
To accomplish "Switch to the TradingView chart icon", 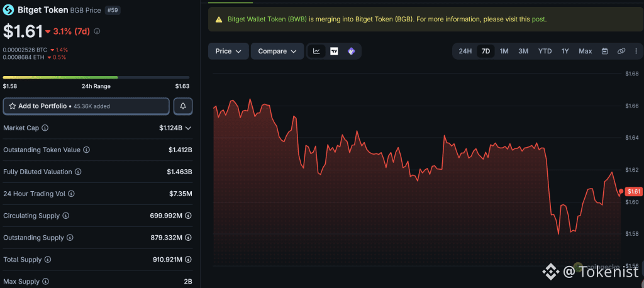I will click(334, 51).
